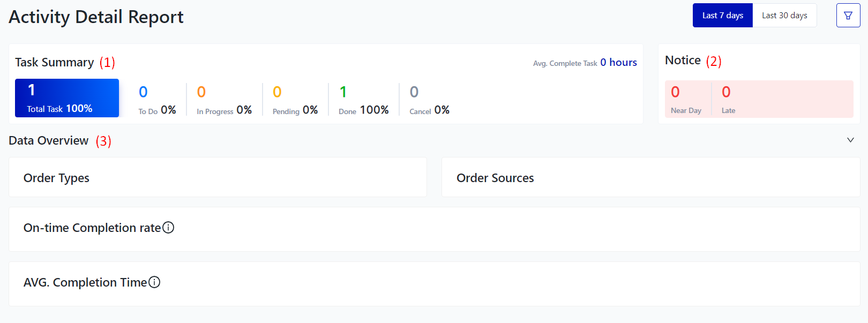Click info icon next to AVG. Completion Time
The image size is (868, 323).
(154, 282)
